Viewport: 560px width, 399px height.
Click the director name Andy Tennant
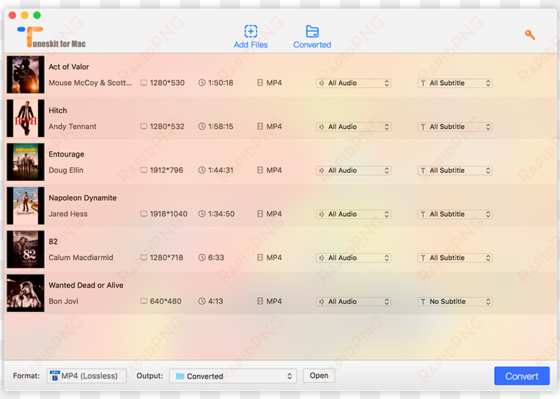tap(72, 126)
